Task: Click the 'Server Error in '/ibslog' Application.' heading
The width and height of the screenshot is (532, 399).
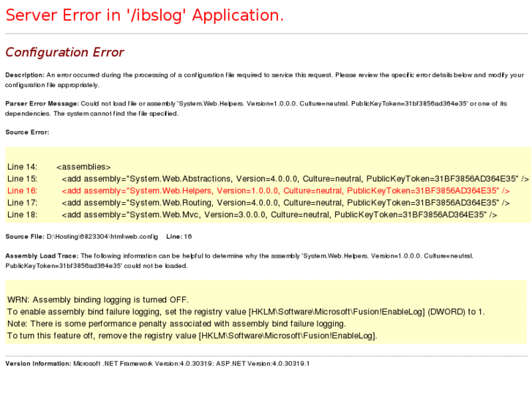Action: (x=145, y=15)
